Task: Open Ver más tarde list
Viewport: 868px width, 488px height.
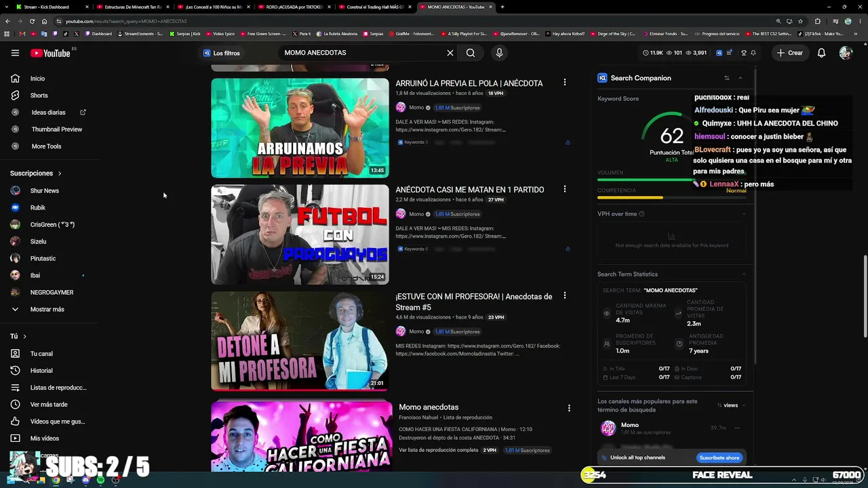Action: tap(49, 405)
